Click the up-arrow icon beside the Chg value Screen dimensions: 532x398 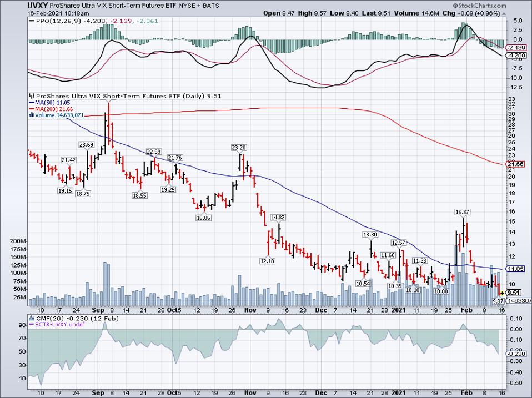click(504, 13)
